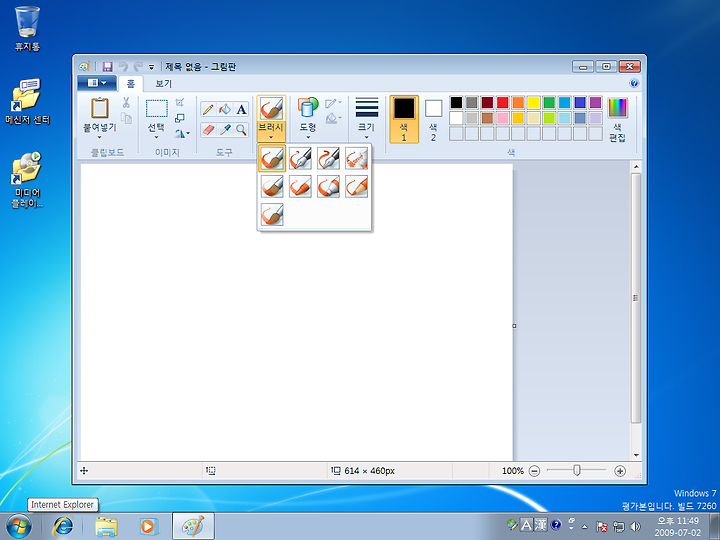Screen dimensions: 720x540
Task: Select the Eraser tool
Action: (x=208, y=129)
